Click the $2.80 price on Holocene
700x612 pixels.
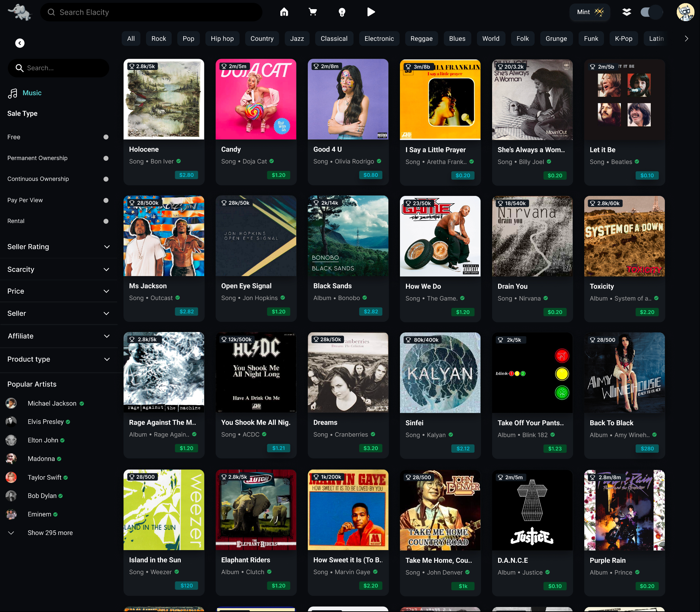click(186, 175)
